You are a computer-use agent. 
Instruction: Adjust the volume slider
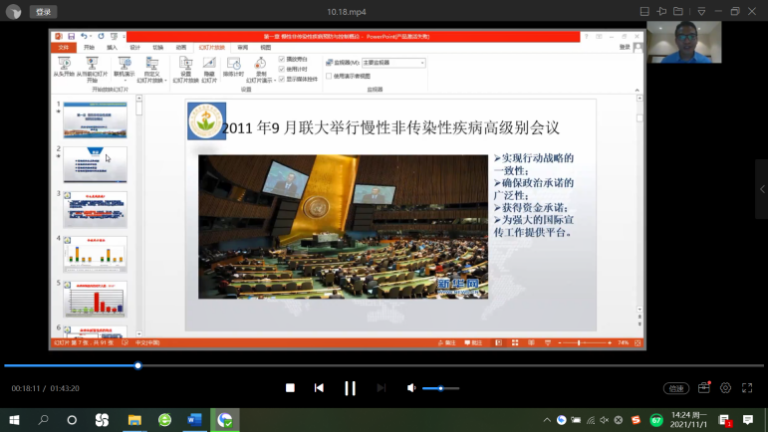point(441,388)
